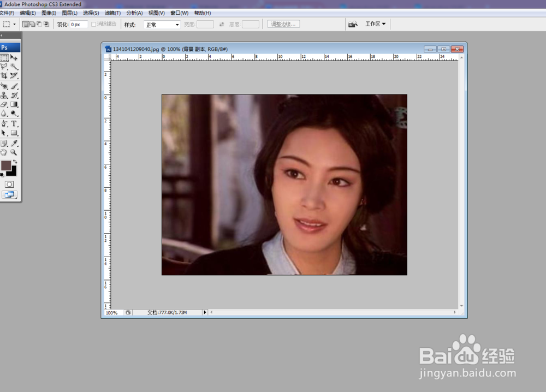The height and width of the screenshot is (392, 546).
Task: Select the Eraser tool
Action: (4, 104)
